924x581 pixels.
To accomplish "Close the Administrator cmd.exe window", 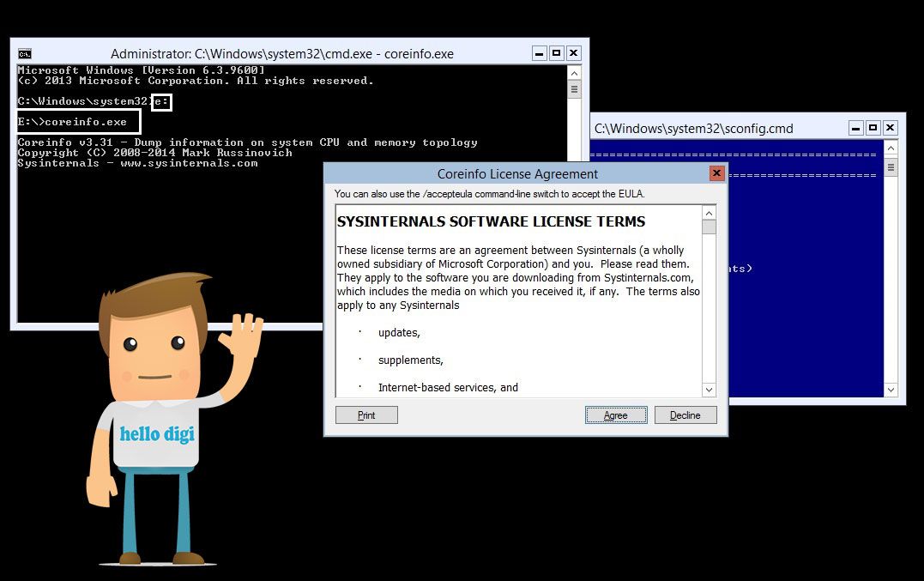I will (573, 53).
